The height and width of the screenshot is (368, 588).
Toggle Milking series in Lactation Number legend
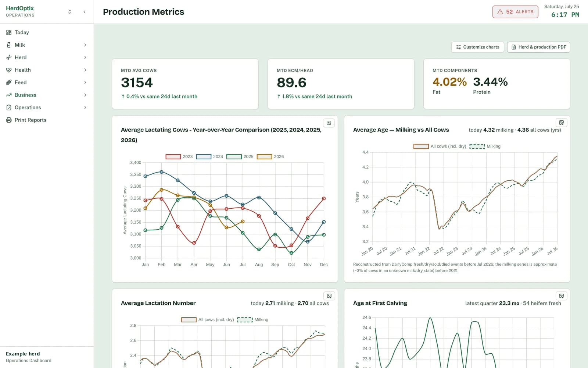[252, 320]
